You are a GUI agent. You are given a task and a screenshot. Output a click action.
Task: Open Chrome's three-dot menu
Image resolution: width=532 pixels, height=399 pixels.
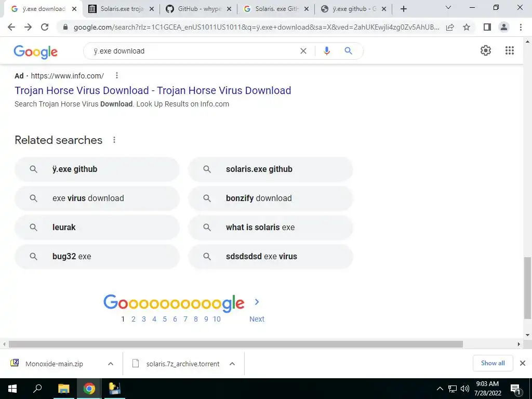(x=521, y=27)
